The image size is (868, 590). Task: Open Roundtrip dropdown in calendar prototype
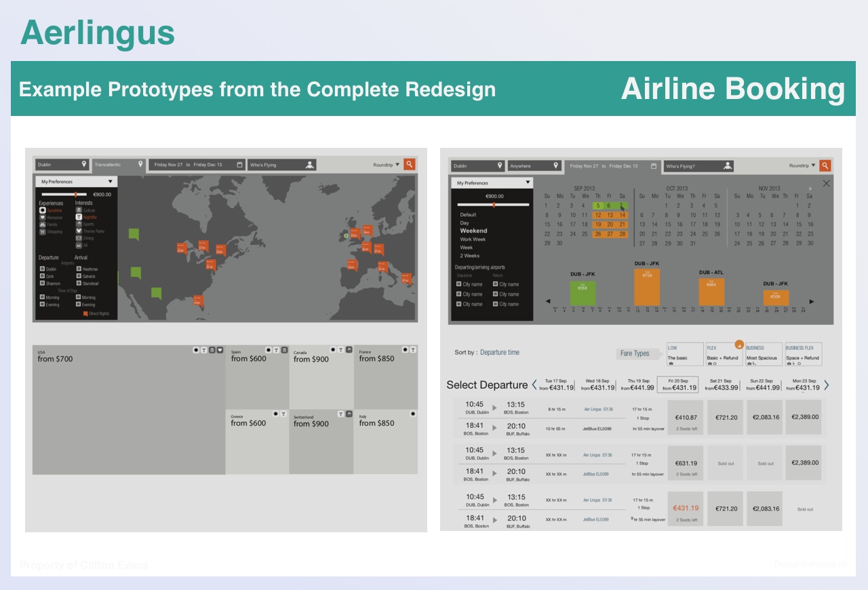coord(802,165)
